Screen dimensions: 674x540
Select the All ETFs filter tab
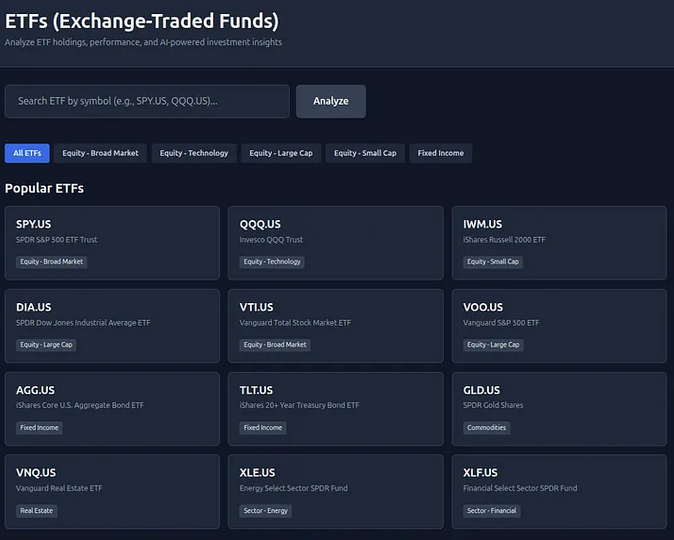[x=27, y=153]
